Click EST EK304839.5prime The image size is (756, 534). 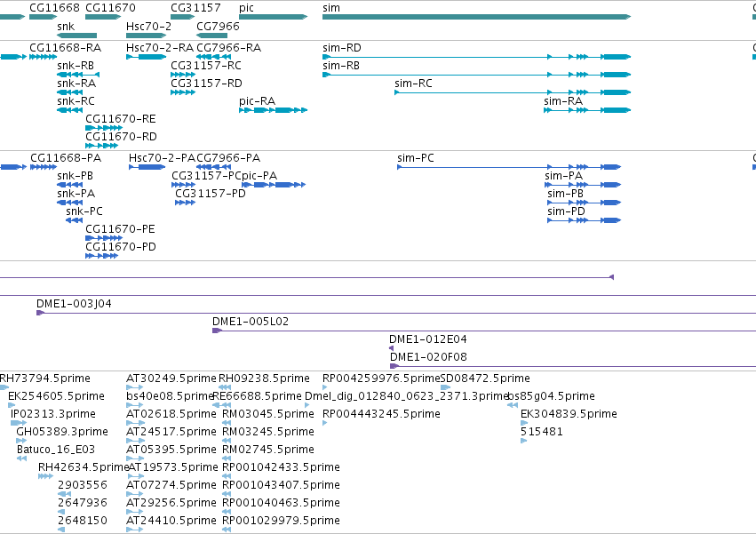coord(524,424)
